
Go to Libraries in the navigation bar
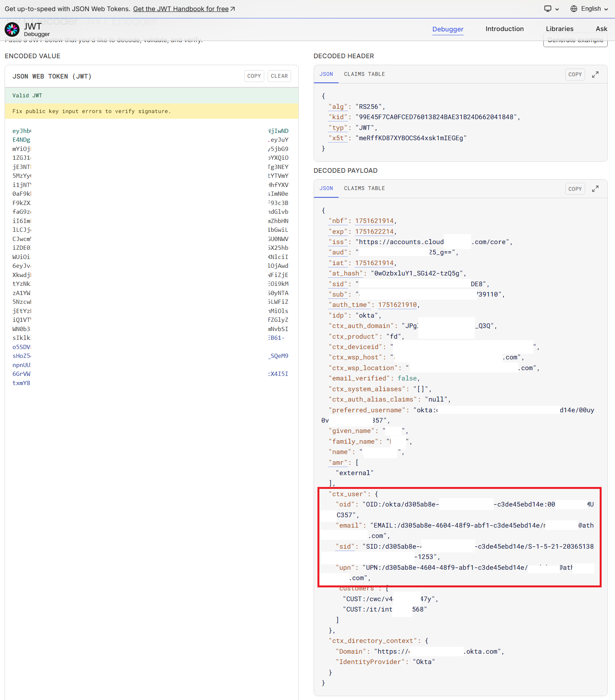point(559,29)
